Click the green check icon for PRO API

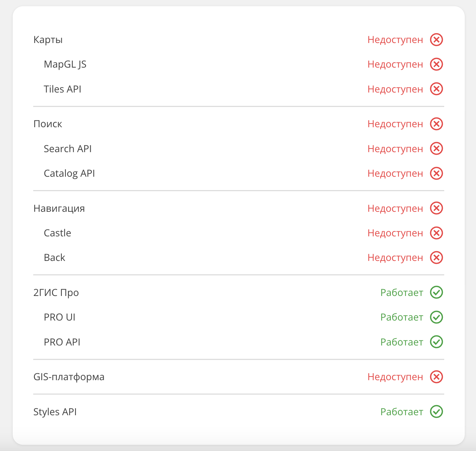(436, 342)
